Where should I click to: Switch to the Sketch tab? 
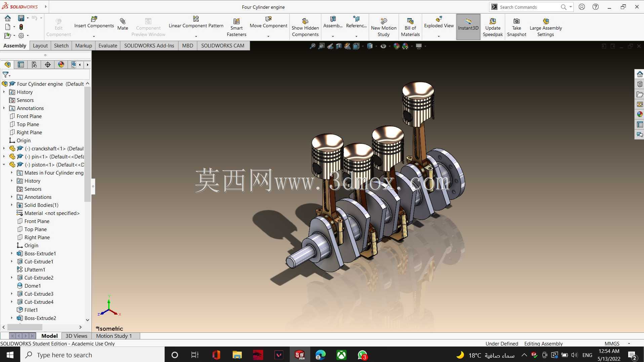[61, 46]
